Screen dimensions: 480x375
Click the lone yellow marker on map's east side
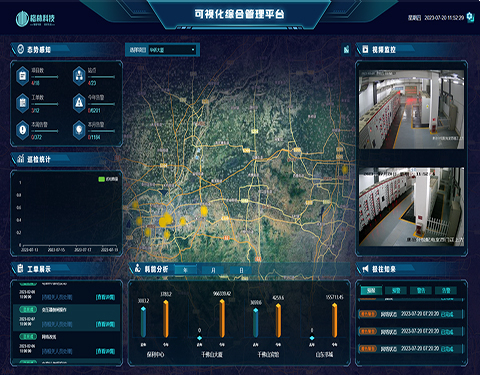pyautogui.click(x=345, y=169)
